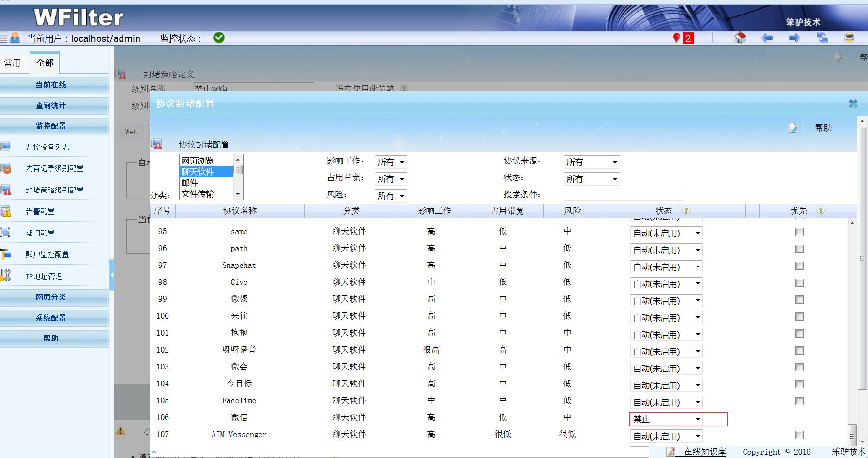
Task: Check priority box for 呀呀语音 row
Action: pos(799,351)
